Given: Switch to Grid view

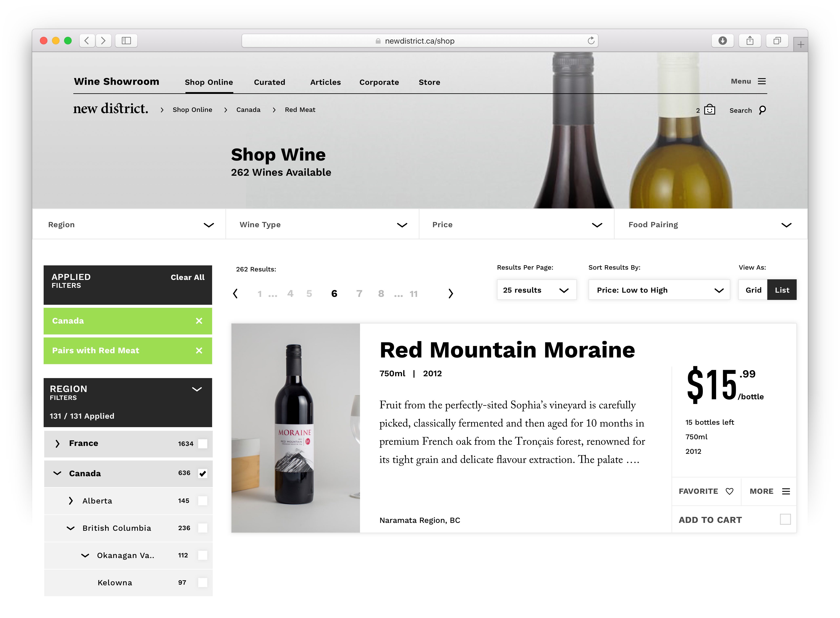Looking at the screenshot, I should (753, 290).
